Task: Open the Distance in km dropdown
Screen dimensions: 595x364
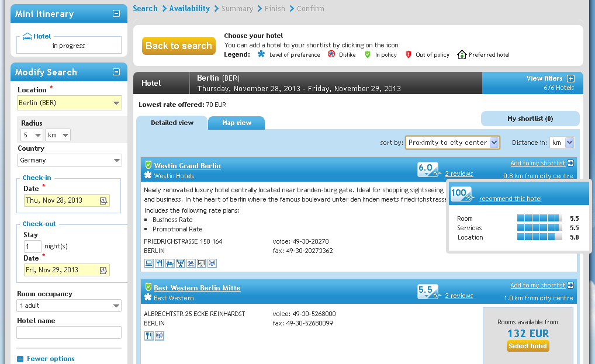Action: [562, 143]
